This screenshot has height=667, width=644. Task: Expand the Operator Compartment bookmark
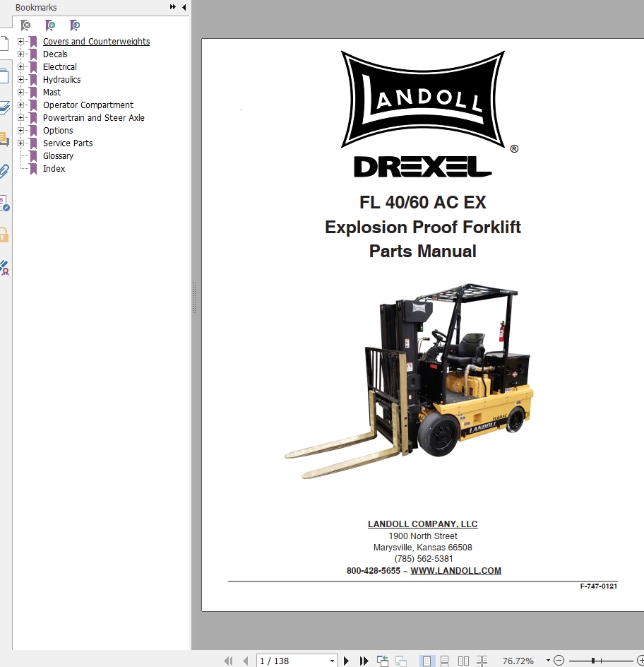20,105
